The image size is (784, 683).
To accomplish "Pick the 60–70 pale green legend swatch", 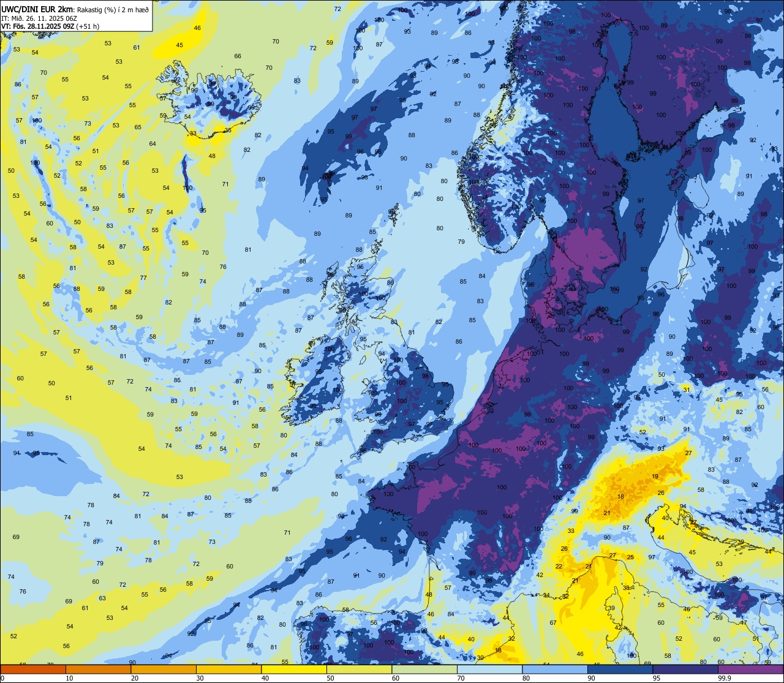I will coord(424,669).
